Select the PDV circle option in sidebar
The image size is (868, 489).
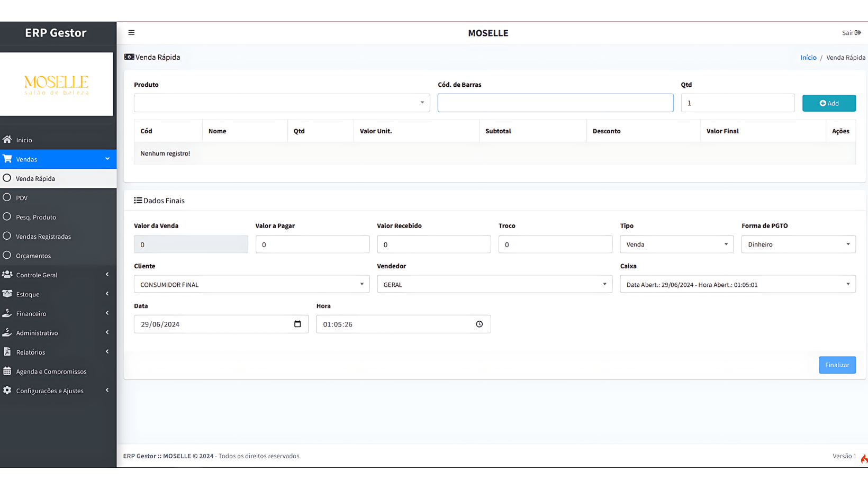(x=7, y=197)
